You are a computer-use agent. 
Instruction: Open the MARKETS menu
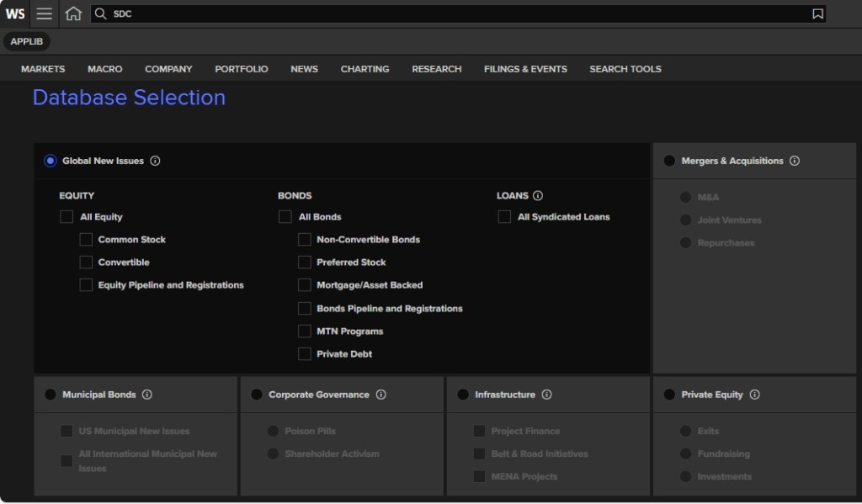click(x=43, y=69)
